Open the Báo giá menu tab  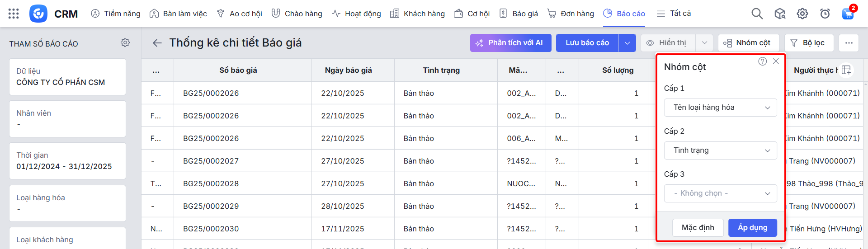[x=519, y=14]
